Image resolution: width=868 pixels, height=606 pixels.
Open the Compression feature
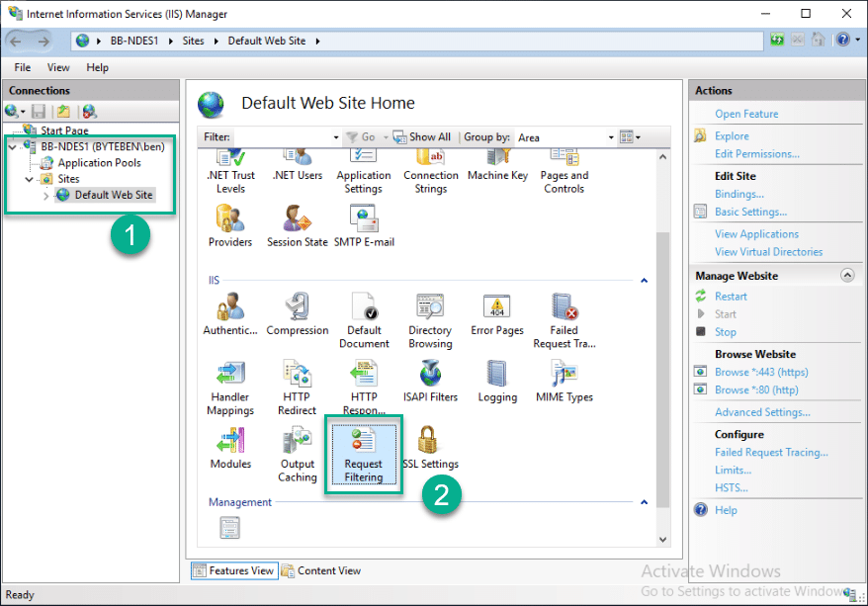[298, 314]
